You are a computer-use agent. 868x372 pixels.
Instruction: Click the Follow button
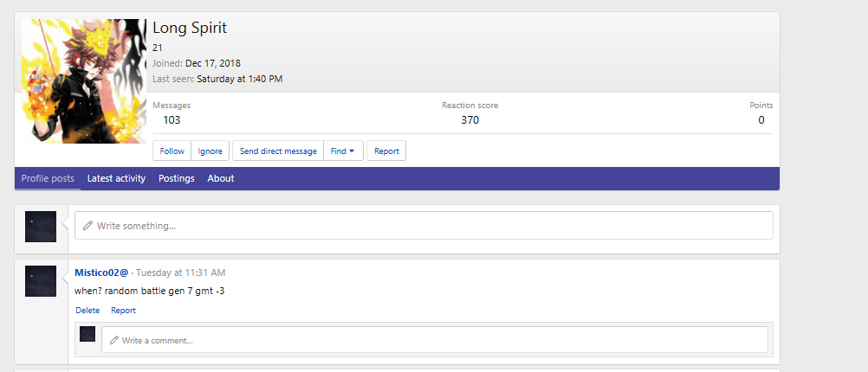coord(172,151)
